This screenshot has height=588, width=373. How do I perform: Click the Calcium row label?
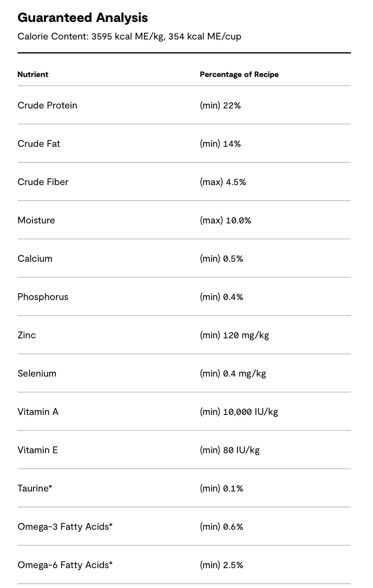click(35, 258)
